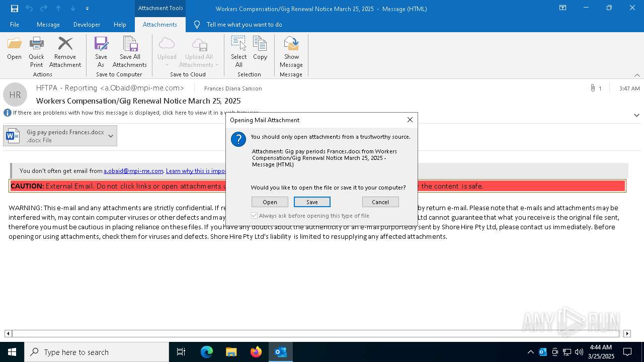
Task: Click Learn why this is important link
Action: pyautogui.click(x=196, y=171)
